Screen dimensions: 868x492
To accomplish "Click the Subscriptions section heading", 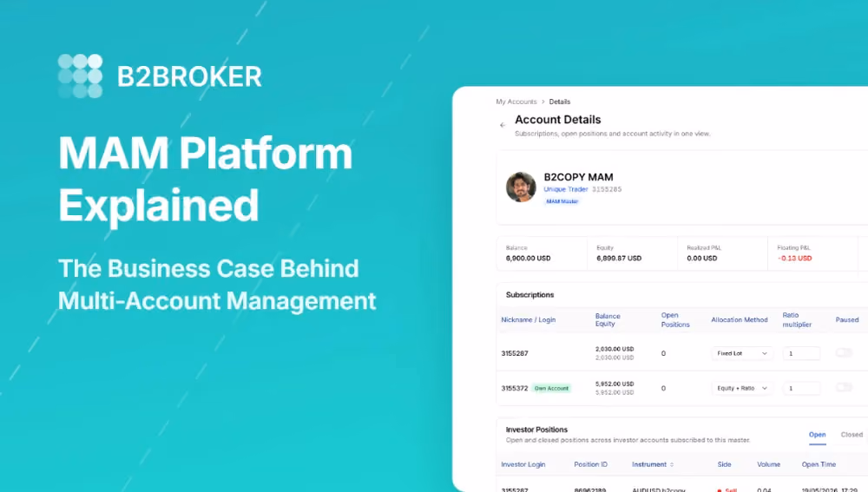I will coord(529,295).
